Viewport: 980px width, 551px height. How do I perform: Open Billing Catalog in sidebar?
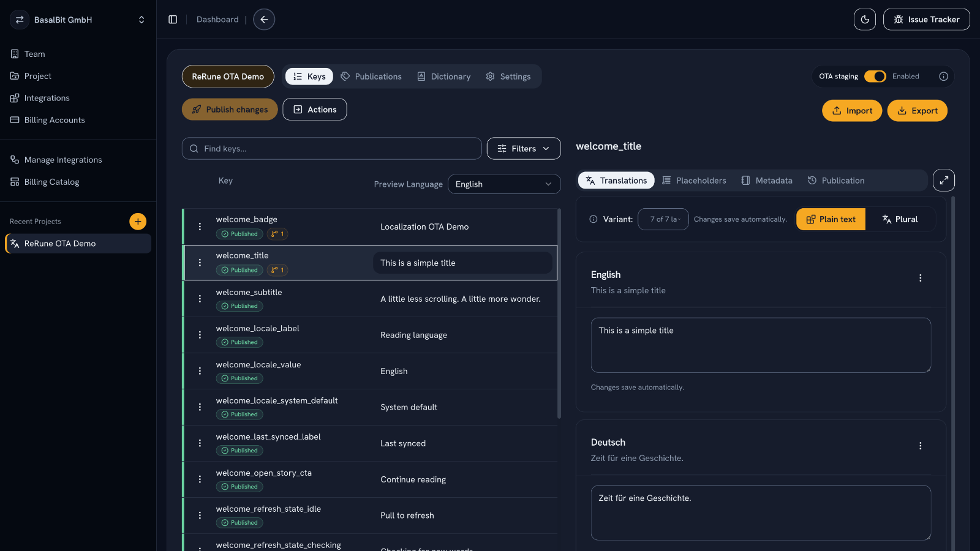click(x=78, y=182)
